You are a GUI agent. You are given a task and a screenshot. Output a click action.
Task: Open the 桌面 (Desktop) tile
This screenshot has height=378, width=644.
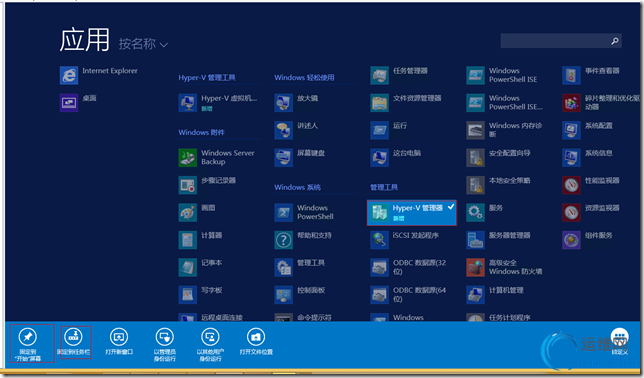(x=78, y=103)
